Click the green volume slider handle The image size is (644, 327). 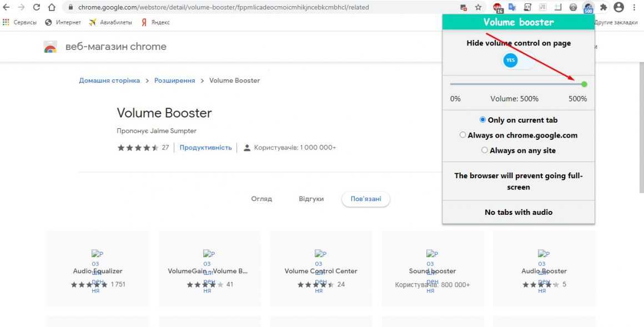(584, 84)
